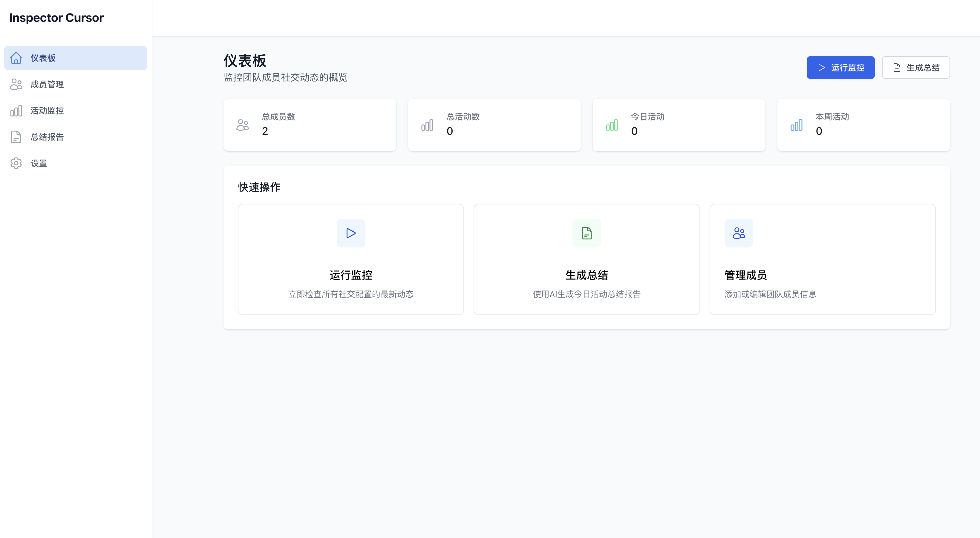Navigate to 活动监控 in the sidebar
Image resolution: width=980 pixels, height=538 pixels.
coord(48,111)
